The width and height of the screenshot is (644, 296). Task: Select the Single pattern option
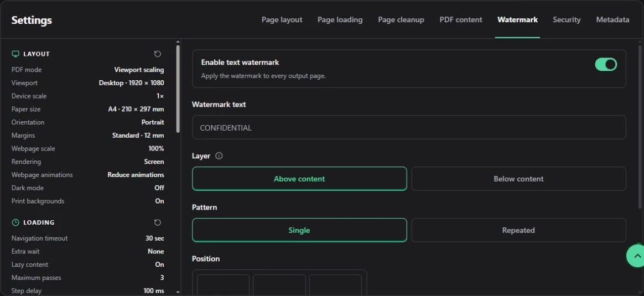[x=299, y=230]
